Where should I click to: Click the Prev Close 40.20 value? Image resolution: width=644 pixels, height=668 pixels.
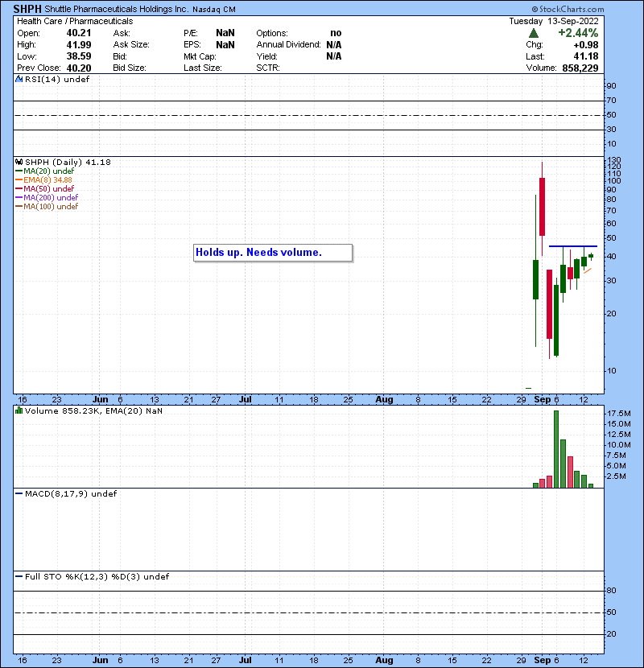(79, 68)
